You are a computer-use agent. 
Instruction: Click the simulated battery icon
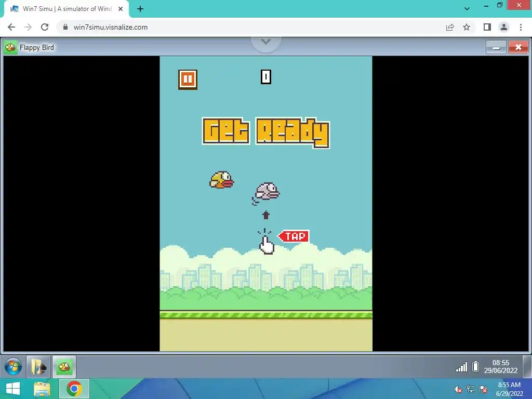click(476, 366)
